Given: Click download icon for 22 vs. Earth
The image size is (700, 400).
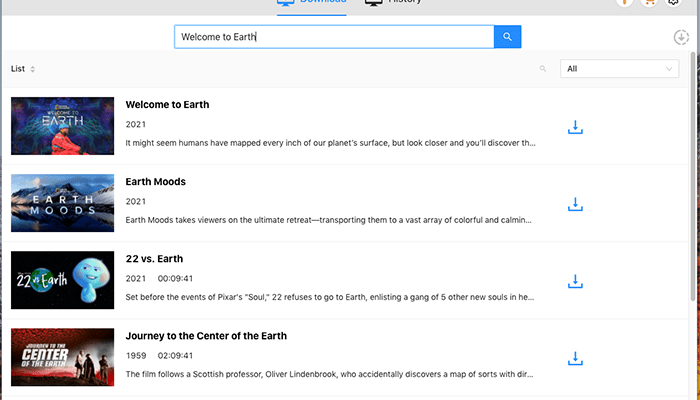Looking at the screenshot, I should click(575, 281).
